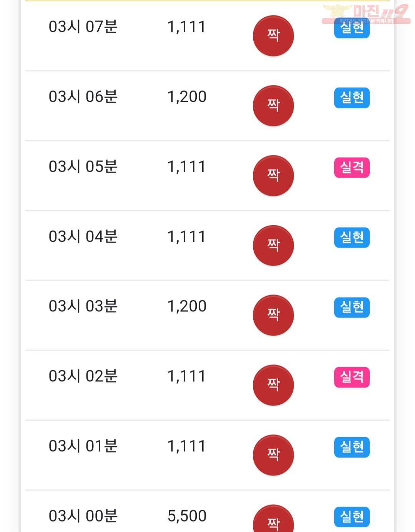Select the blue 실현 badge for 03시 00분

click(x=352, y=517)
